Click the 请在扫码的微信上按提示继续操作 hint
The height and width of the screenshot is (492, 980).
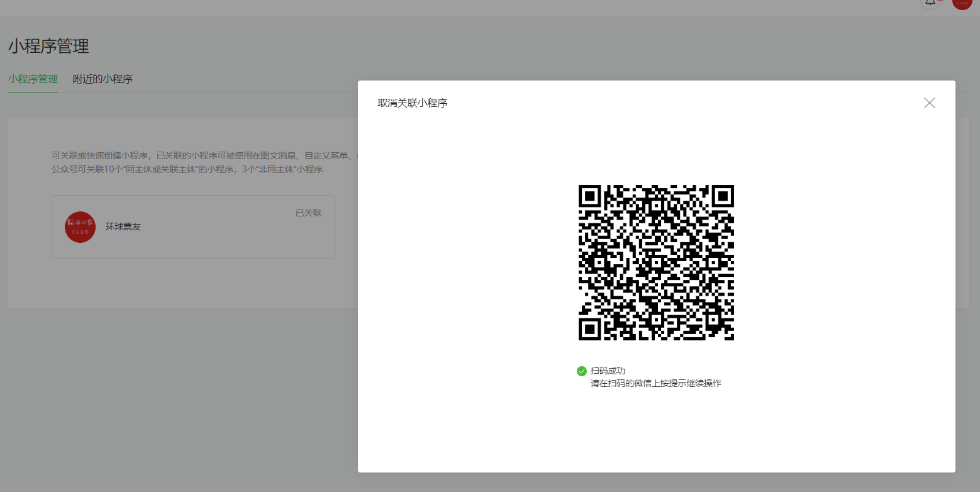[656, 383]
